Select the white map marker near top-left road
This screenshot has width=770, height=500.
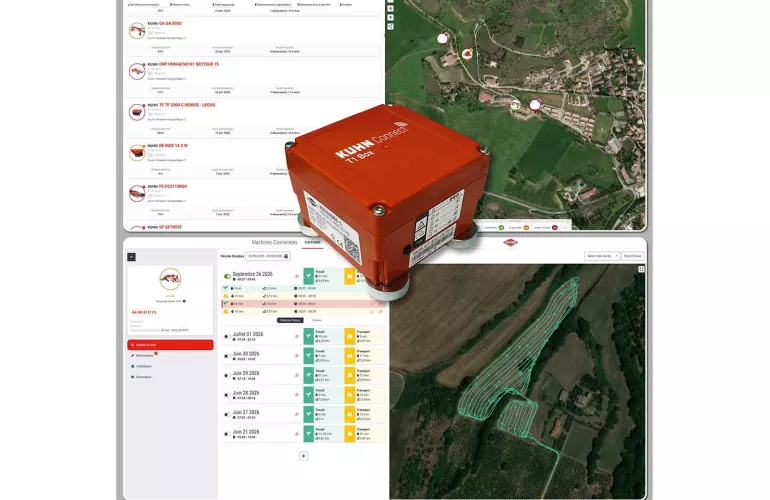pos(442,38)
